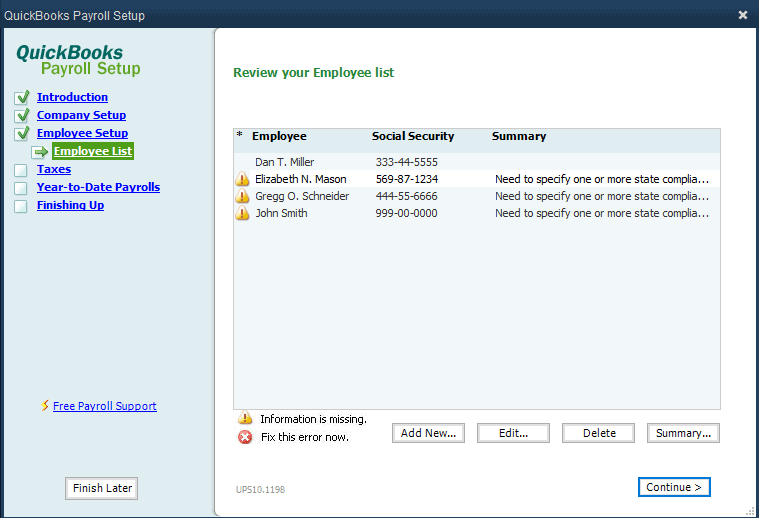
Task: Click the summary text for Elizabeth N. Mason
Action: [602, 179]
